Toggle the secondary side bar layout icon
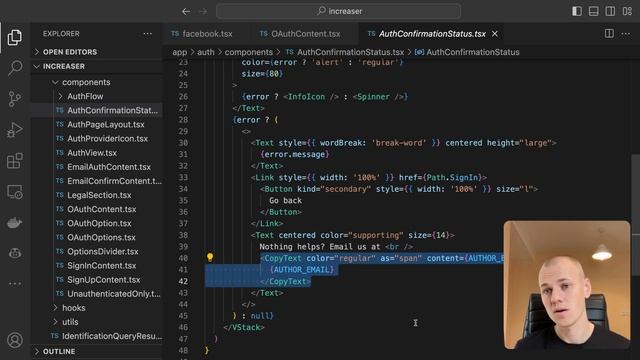640x360 pixels. (x=610, y=11)
